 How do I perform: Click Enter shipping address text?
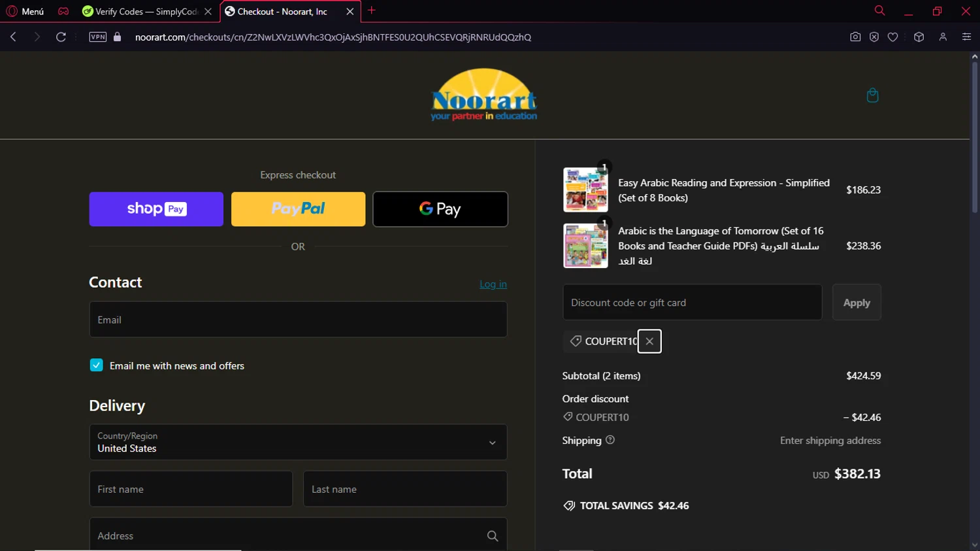click(830, 441)
